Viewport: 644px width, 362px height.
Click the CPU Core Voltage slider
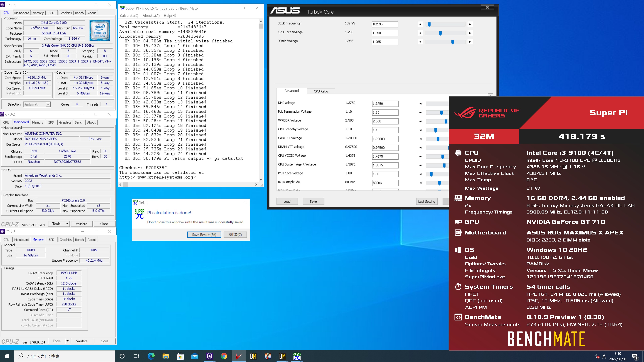tap(445, 33)
